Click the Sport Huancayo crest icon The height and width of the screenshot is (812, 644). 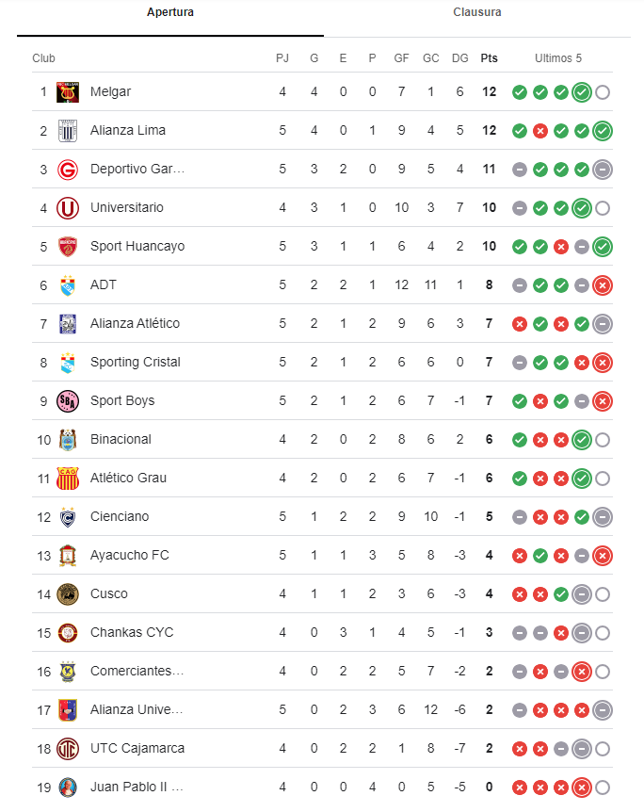[x=68, y=247]
